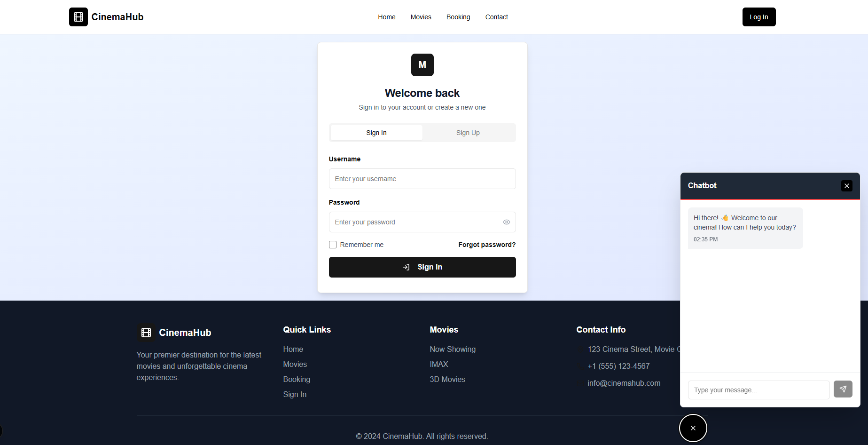The width and height of the screenshot is (868, 445).
Task: Toggle password visibility eye icon
Action: point(506,222)
